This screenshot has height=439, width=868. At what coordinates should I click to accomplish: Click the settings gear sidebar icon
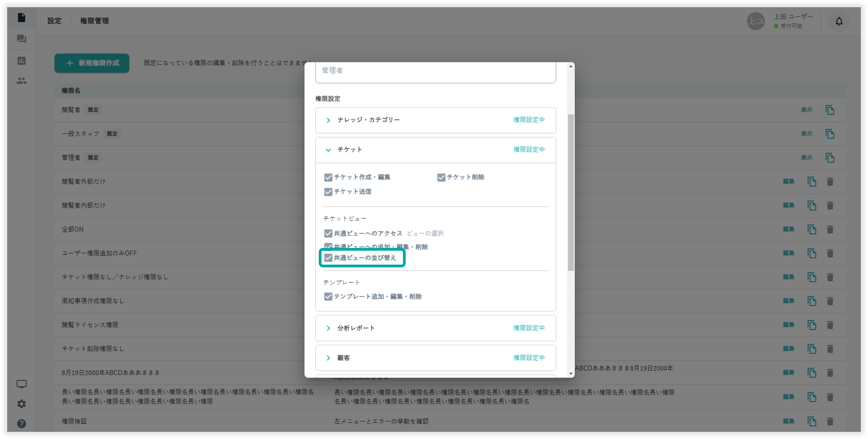pos(22,404)
